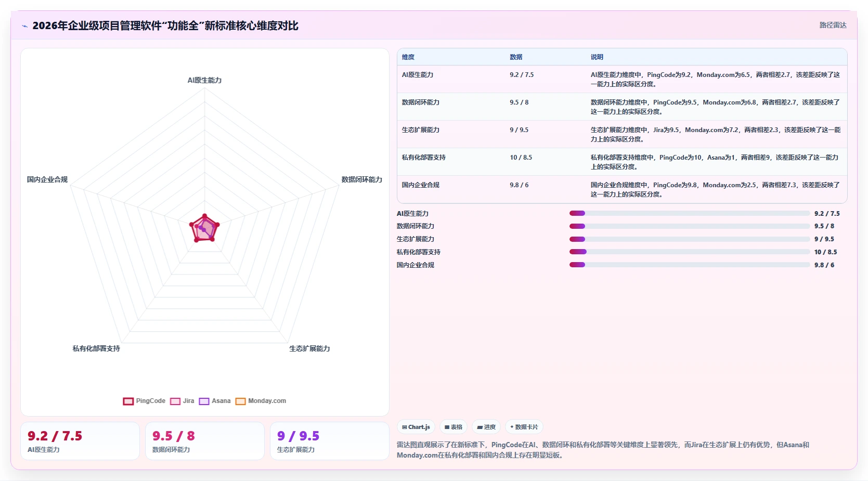Toggle Asana legend swatch
This screenshot has width=868, height=481.
point(204,401)
